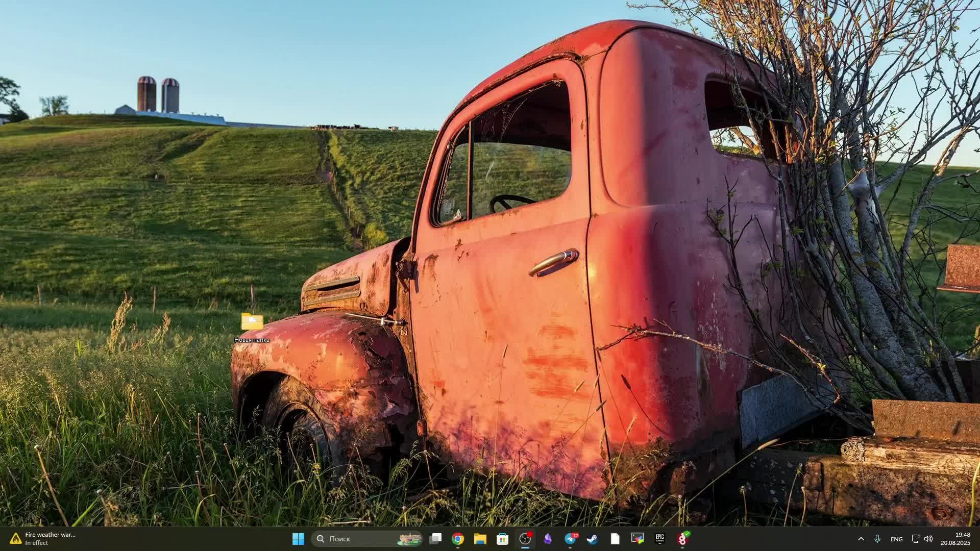Image resolution: width=980 pixels, height=551 pixels.
Task: Open the ENG language switcher
Action: coord(896,539)
